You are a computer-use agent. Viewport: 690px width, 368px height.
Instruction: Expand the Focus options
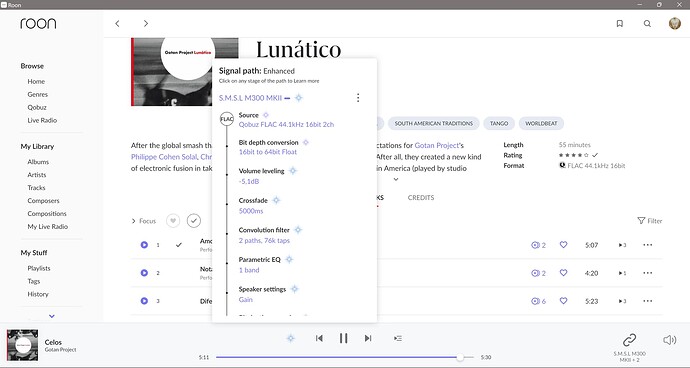[143, 221]
